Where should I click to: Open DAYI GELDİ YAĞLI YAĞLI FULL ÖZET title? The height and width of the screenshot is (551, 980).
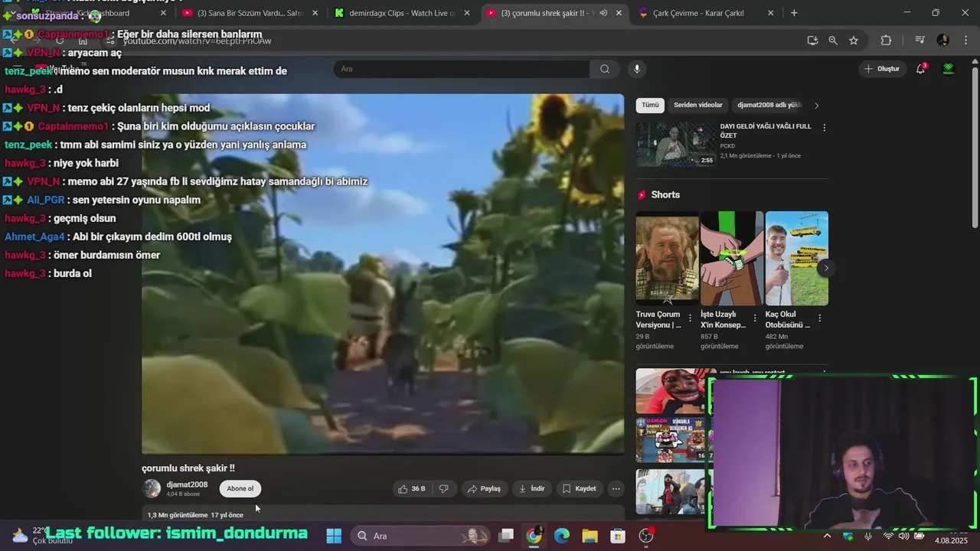pos(766,131)
